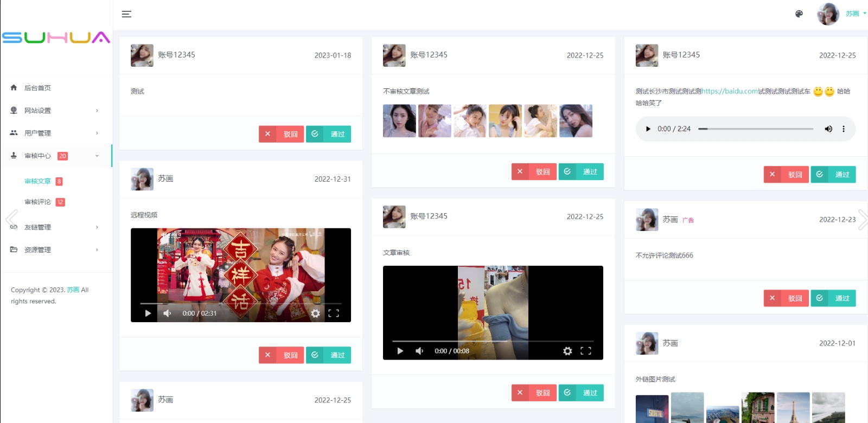This screenshot has width=868, height=423.
Task: Open settings gear in 文章审核 player
Action: point(567,351)
